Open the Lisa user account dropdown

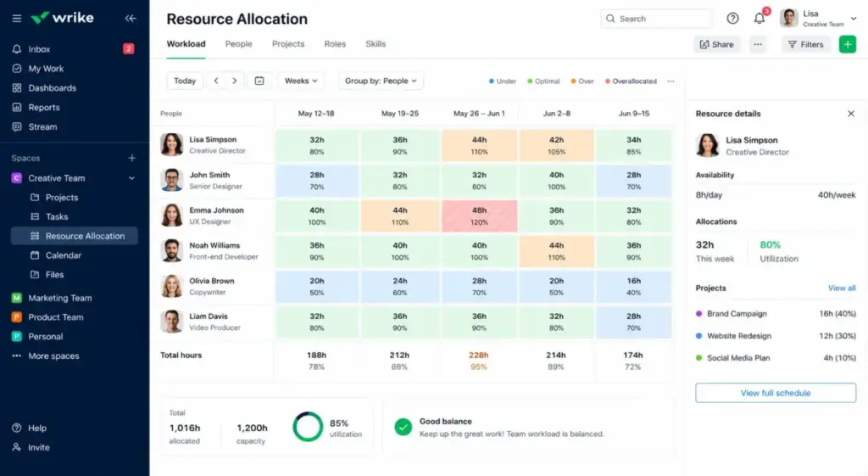tap(819, 19)
